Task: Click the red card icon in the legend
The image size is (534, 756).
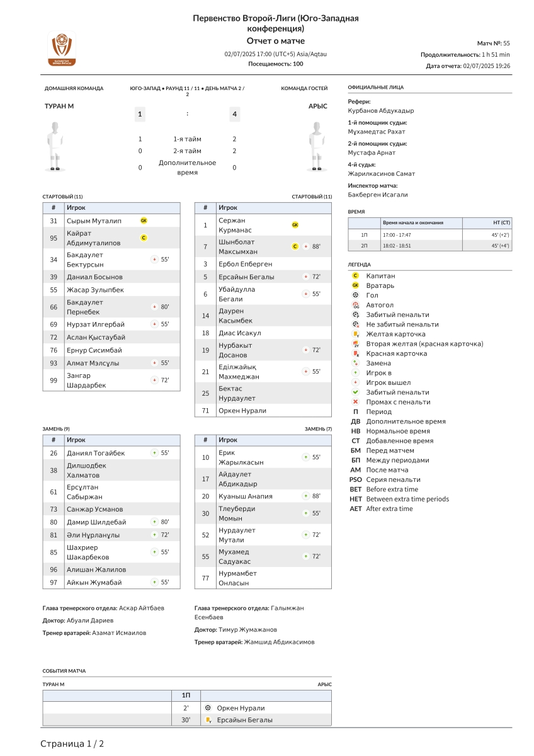Action: (356, 353)
